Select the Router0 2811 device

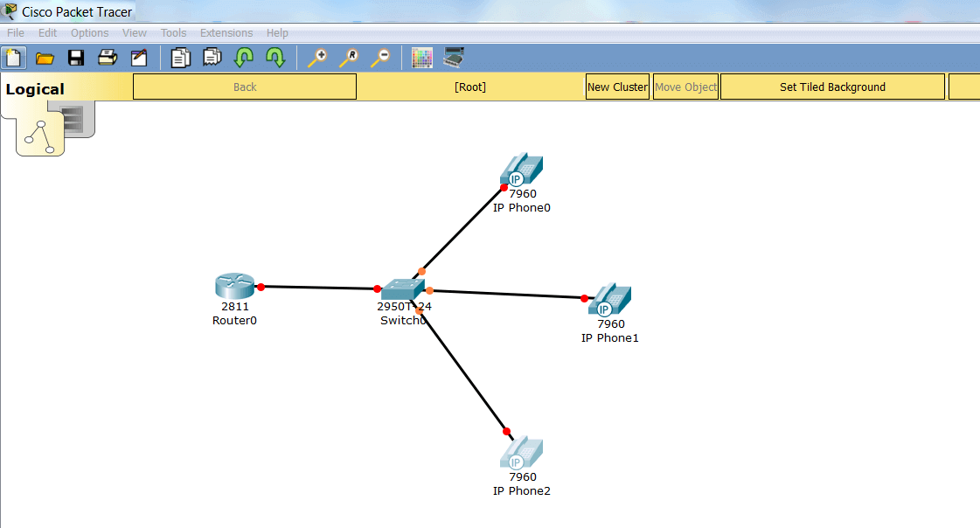click(x=234, y=286)
